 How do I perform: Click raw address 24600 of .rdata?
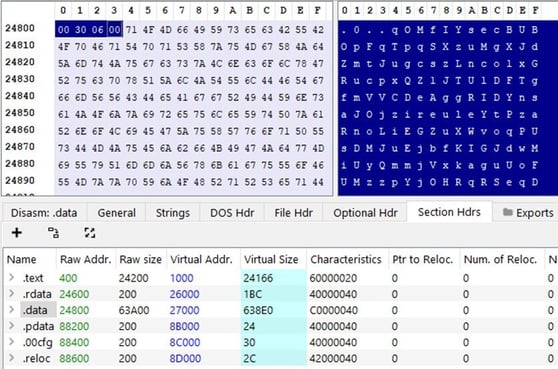[74, 294]
